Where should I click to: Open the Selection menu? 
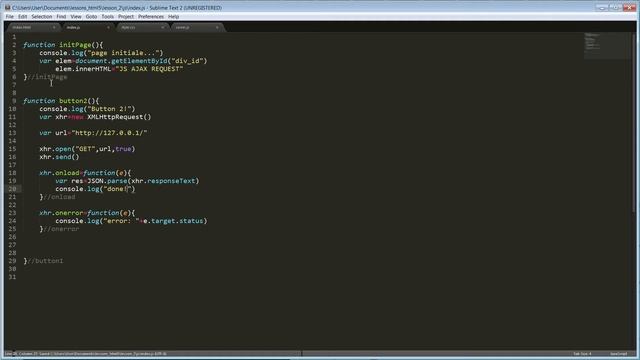click(42, 17)
